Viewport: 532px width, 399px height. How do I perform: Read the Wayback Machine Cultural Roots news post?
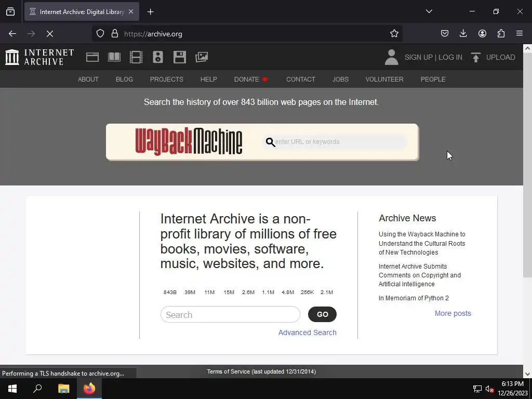pos(422,243)
